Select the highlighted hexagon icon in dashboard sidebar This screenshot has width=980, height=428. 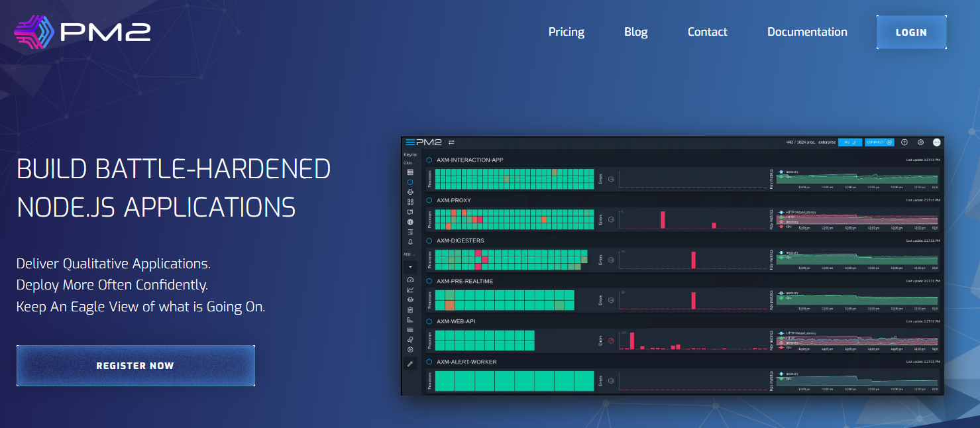(x=410, y=182)
